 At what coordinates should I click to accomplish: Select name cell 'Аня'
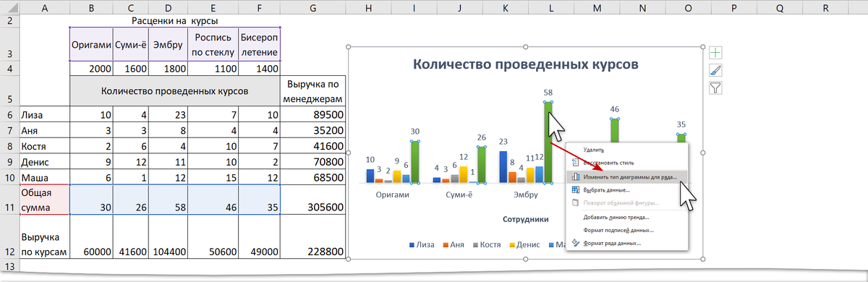coord(44,130)
